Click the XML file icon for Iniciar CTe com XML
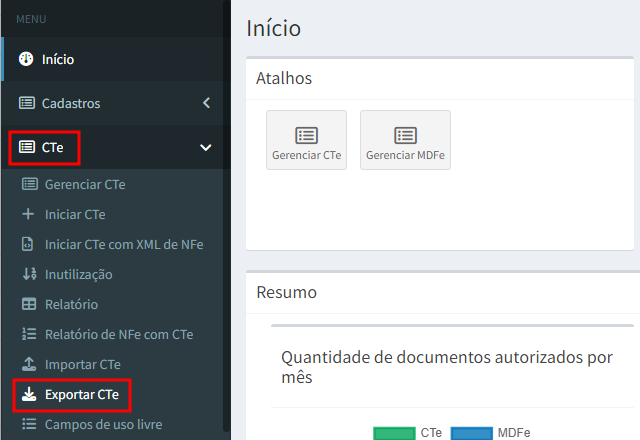The height and width of the screenshot is (440, 640). pyautogui.click(x=28, y=244)
